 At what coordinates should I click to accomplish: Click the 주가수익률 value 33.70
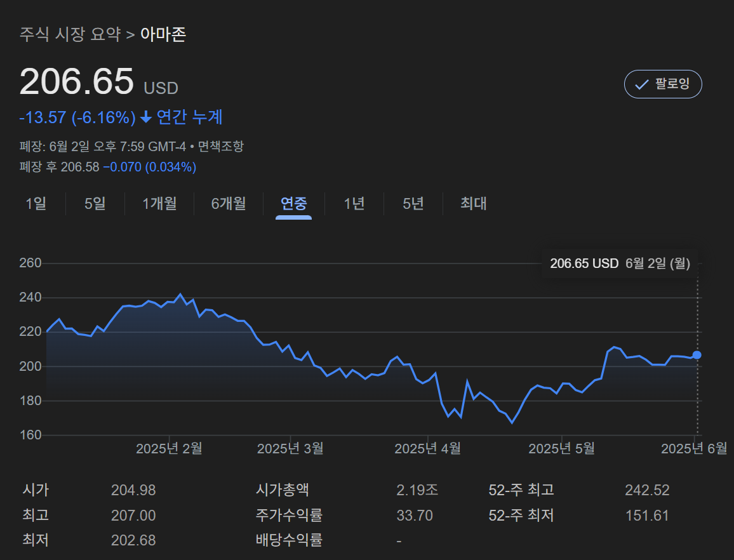tap(415, 516)
